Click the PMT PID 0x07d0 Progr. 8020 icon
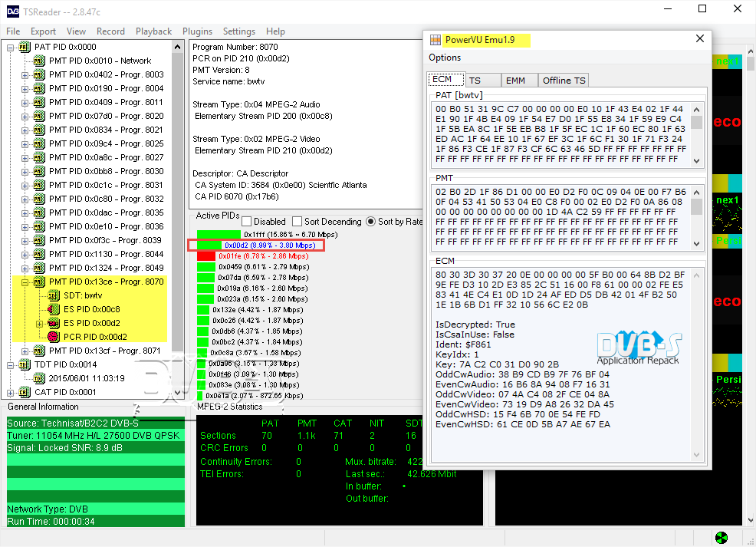 (x=39, y=117)
